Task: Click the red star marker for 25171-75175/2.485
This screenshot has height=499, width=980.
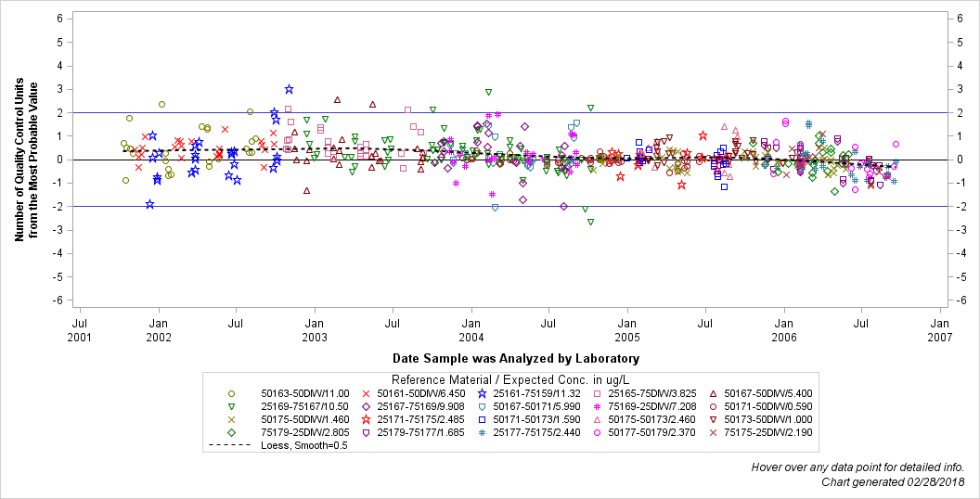Action: pyautogui.click(x=367, y=419)
